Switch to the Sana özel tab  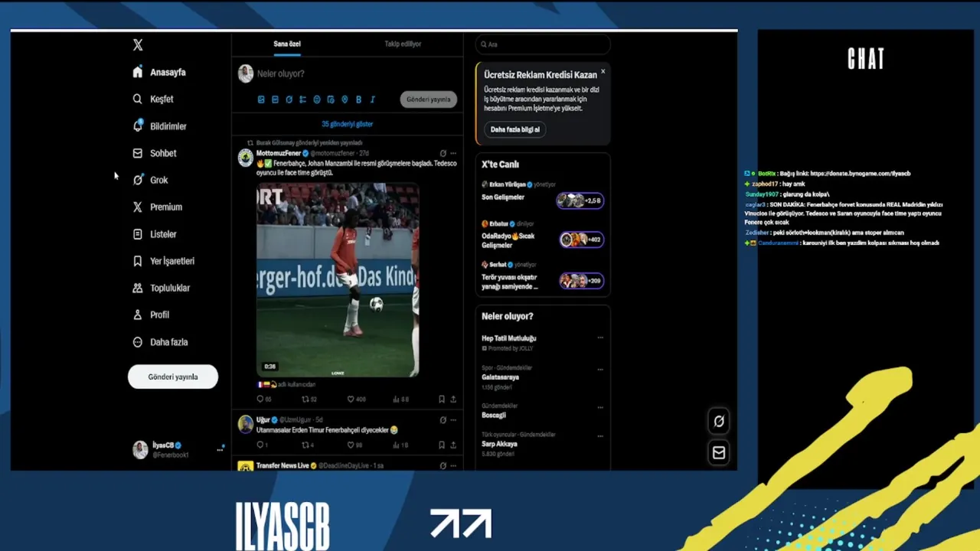pos(287,44)
